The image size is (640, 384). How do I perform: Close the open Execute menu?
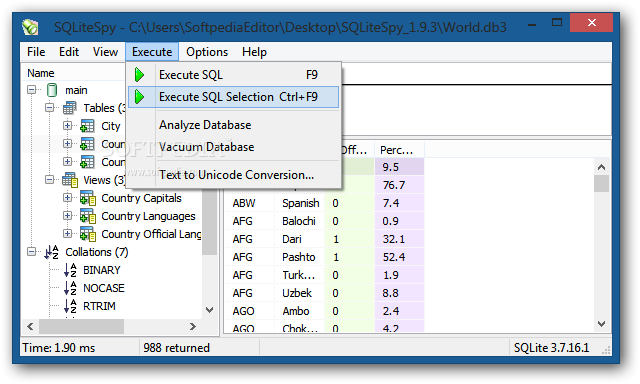152,52
